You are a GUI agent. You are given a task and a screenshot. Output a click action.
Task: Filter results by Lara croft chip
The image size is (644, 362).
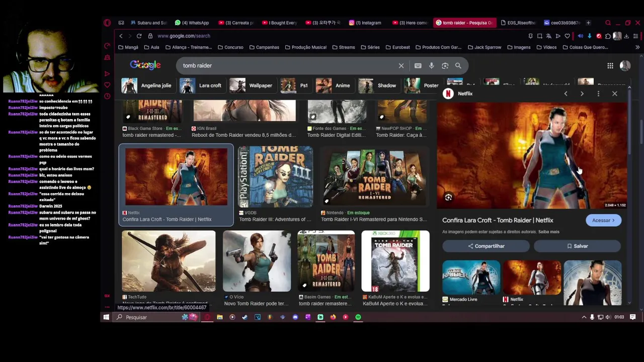point(201,85)
